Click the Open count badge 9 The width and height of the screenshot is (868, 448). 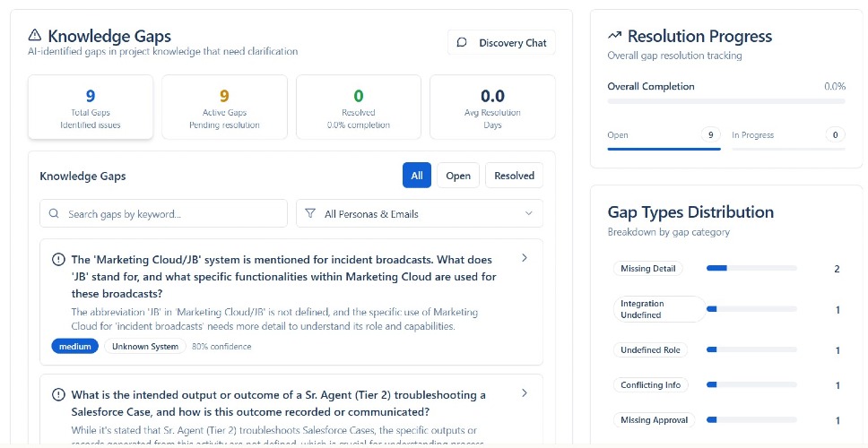[x=711, y=134]
